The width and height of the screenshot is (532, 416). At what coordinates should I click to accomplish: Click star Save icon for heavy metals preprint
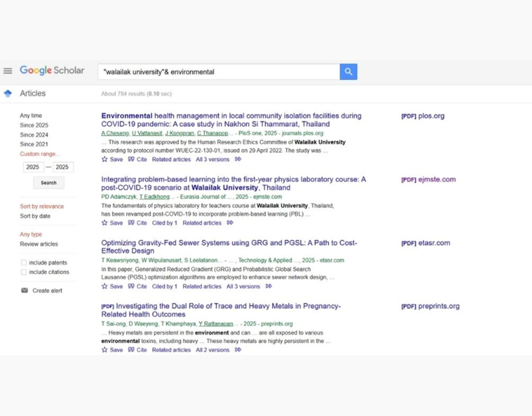click(x=104, y=350)
